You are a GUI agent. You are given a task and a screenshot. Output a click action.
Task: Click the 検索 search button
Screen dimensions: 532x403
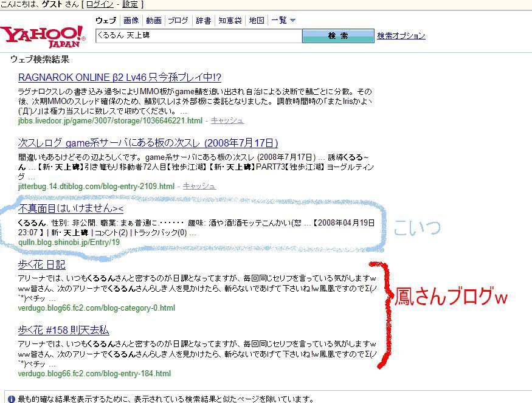point(338,36)
